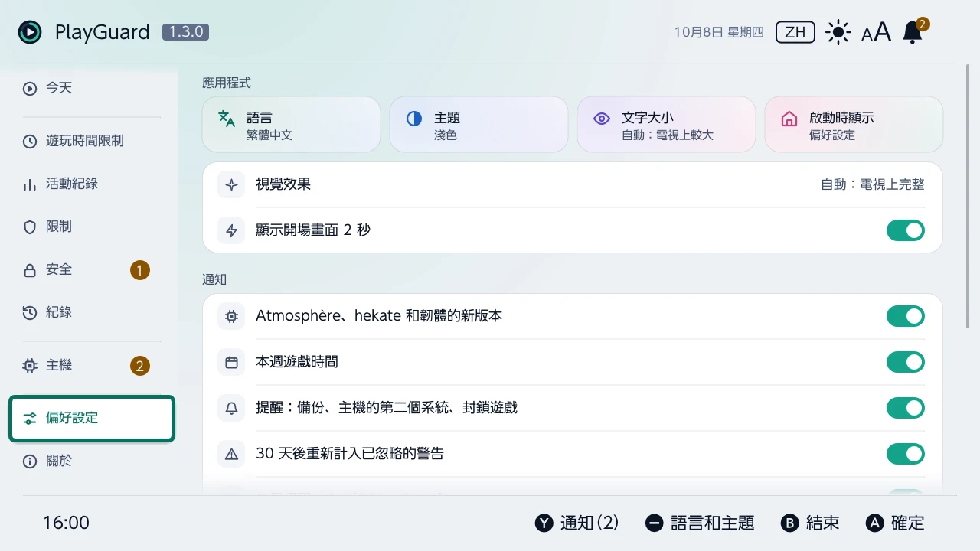Click the 啟動時顯示 home icon
The width and height of the screenshot is (980, 551).
click(x=789, y=119)
